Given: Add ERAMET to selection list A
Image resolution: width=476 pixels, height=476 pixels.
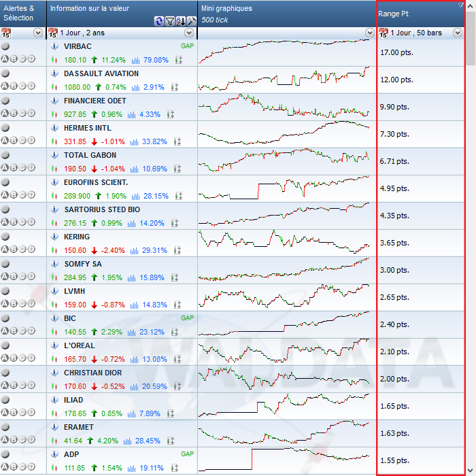Looking at the screenshot, I should pyautogui.click(x=5, y=439).
